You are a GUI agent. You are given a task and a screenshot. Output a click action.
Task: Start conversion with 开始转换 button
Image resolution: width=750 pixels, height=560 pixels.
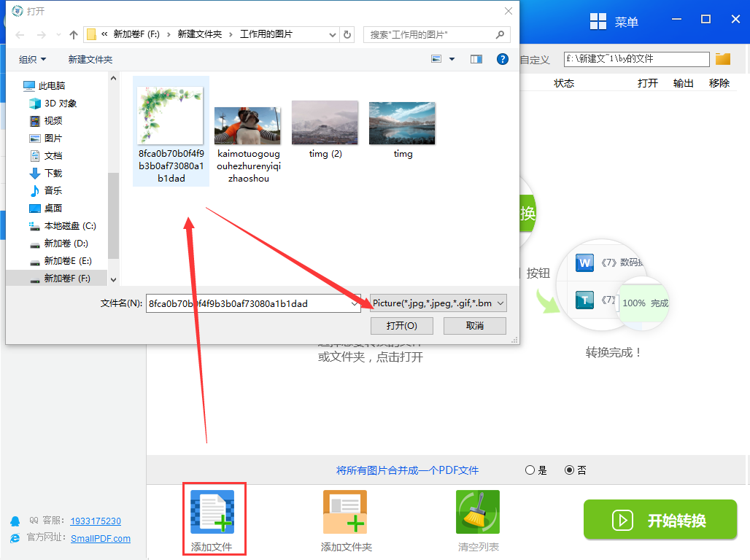pyautogui.click(x=660, y=520)
